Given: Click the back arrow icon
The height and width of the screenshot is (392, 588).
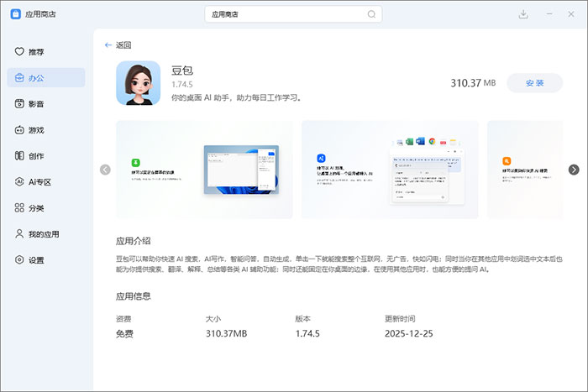Looking at the screenshot, I should pos(108,45).
